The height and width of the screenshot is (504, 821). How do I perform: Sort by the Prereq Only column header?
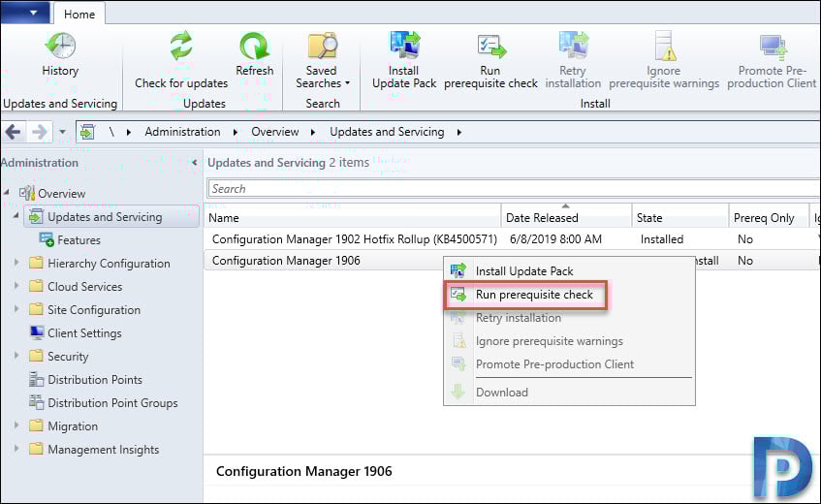768,218
